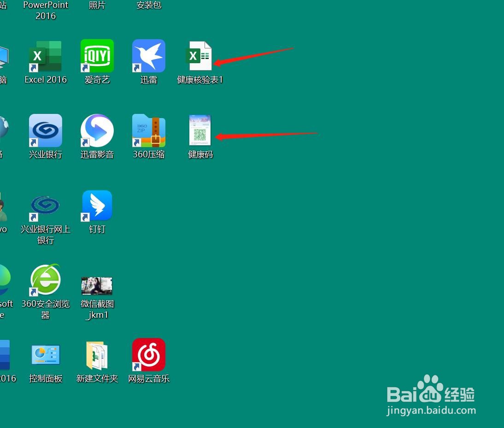Launch the 钉钉 DingTalk icon

[97, 206]
